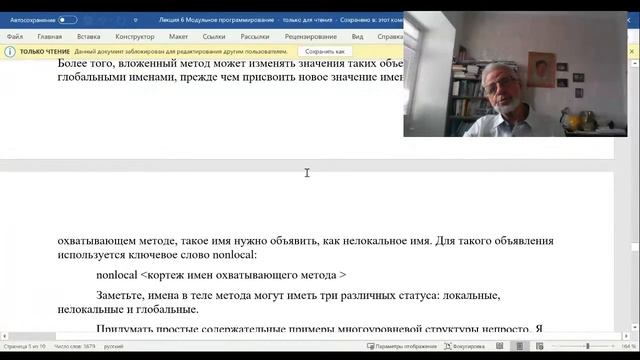This screenshot has height=360, width=640.
Task: Open the Рецензирование ribbon tab
Action: pos(311,36)
